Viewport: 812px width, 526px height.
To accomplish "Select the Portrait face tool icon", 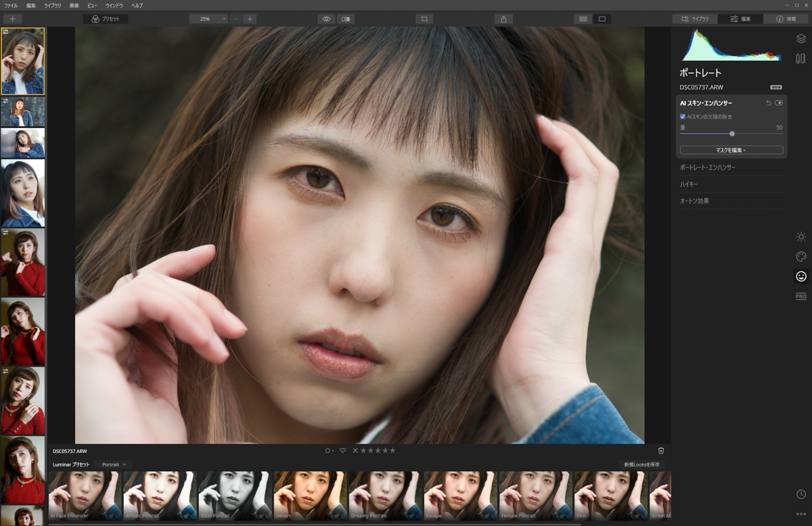I will point(801,276).
